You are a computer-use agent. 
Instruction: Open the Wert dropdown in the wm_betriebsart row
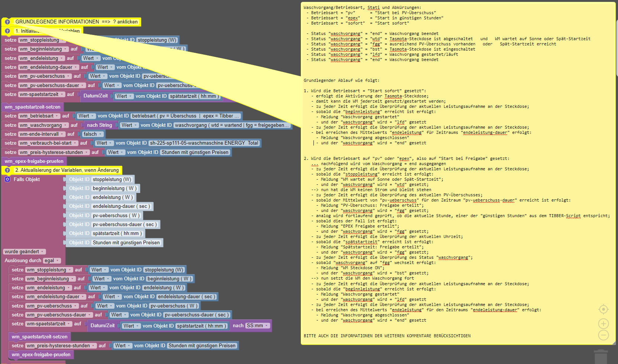(86, 116)
